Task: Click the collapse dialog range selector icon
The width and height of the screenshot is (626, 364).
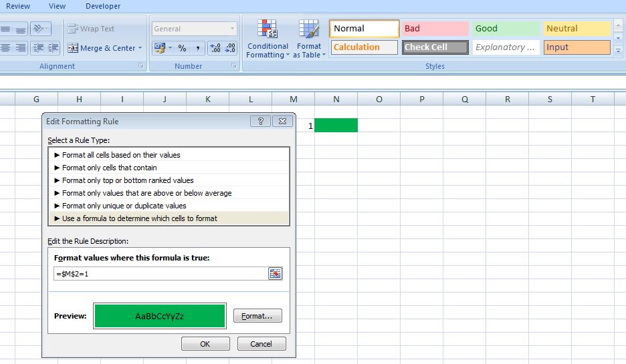Action: pos(276,274)
